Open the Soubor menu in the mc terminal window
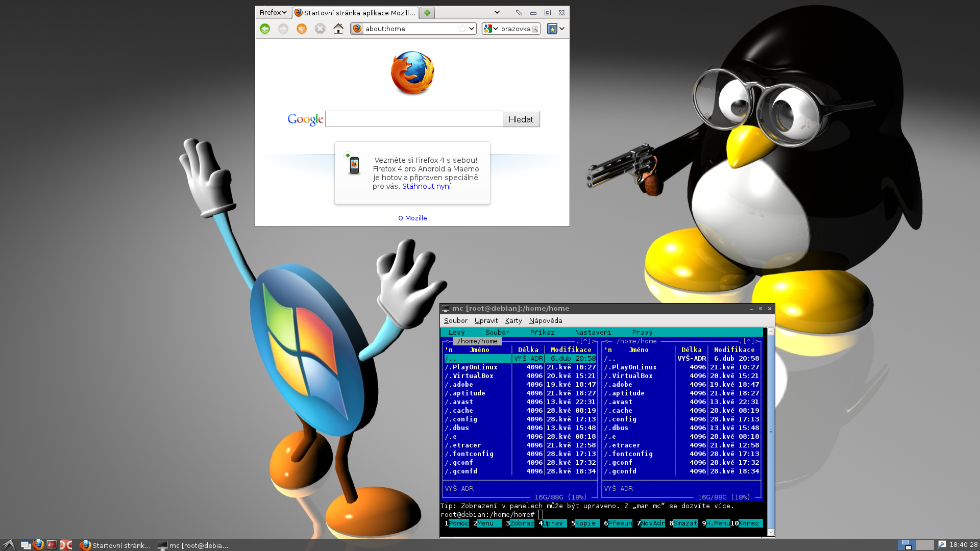Image resolution: width=980 pixels, height=551 pixels. point(456,320)
